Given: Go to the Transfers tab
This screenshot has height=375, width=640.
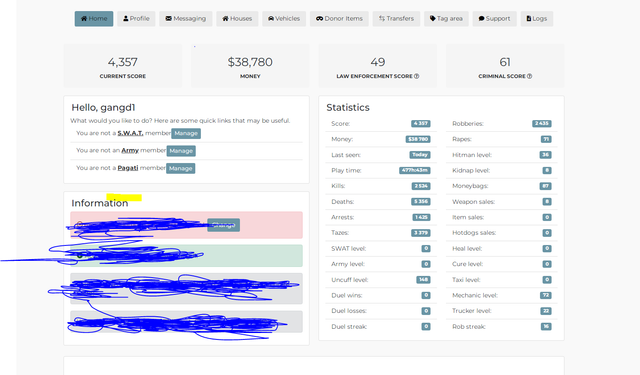Looking at the screenshot, I should [x=396, y=19].
